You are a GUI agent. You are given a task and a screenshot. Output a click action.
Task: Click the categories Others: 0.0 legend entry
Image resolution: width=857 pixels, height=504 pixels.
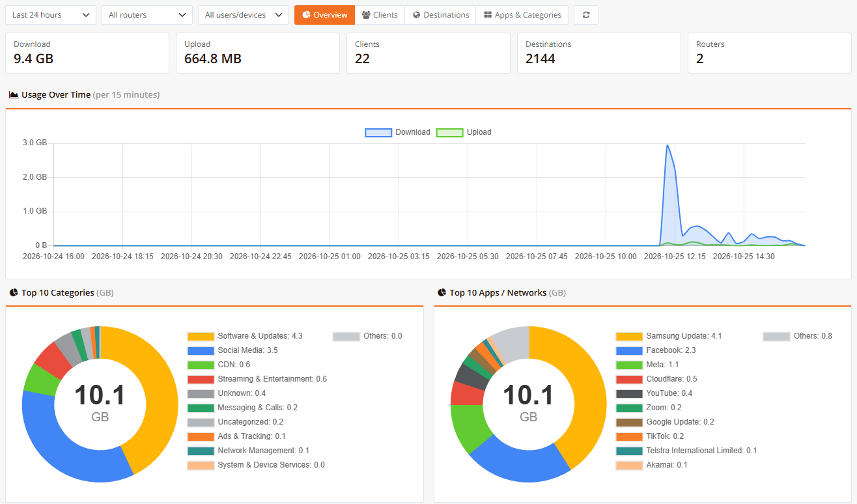click(x=367, y=336)
